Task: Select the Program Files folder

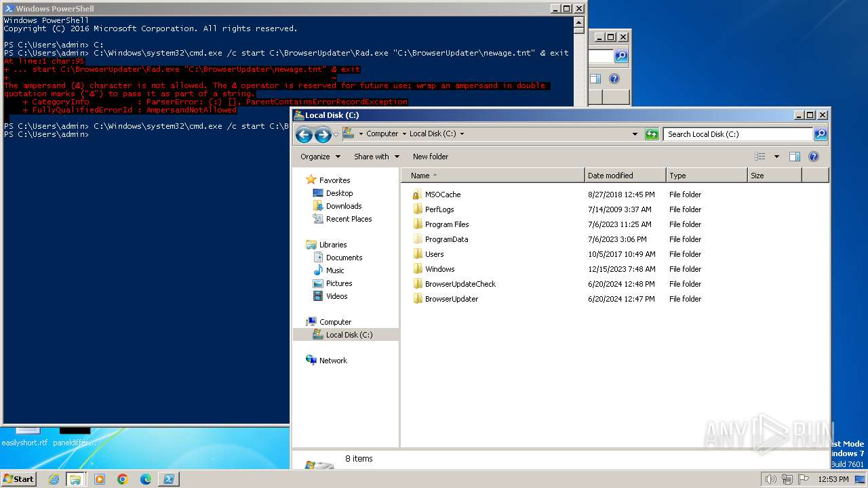Action: (447, 224)
